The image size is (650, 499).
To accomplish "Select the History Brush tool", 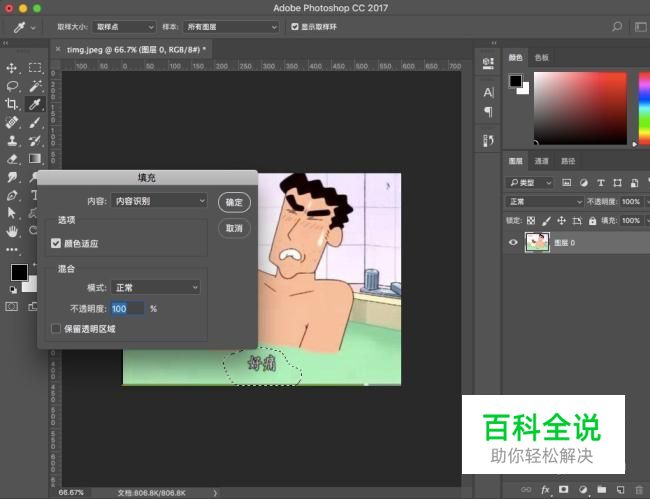I will pyautogui.click(x=35, y=140).
